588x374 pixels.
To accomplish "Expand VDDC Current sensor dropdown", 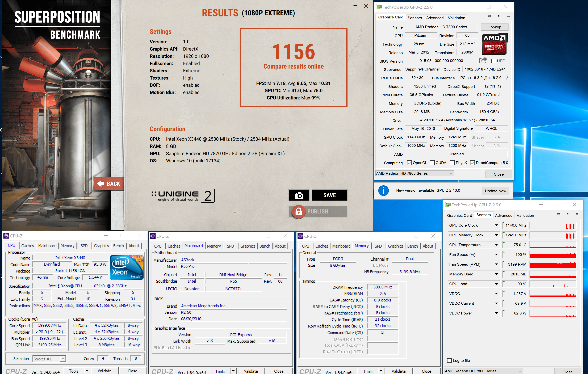I will [x=496, y=303].
